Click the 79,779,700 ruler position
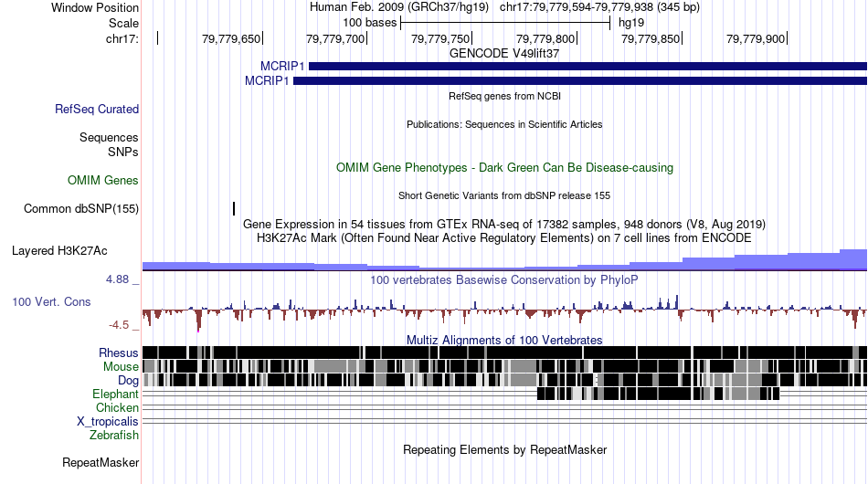The image size is (868, 484). point(335,38)
